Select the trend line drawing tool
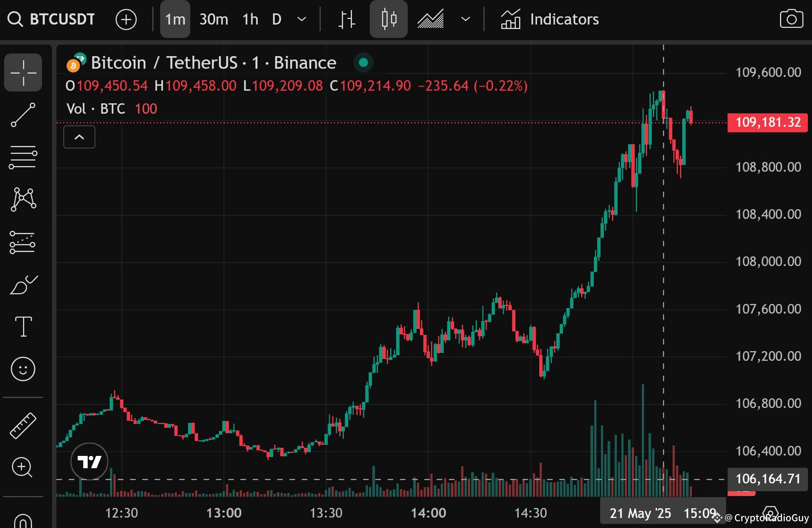812x528 pixels. (x=23, y=114)
